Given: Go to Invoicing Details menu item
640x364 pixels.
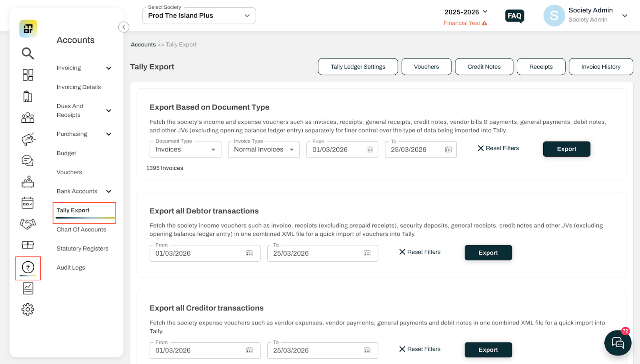Looking at the screenshot, I should 79,87.
